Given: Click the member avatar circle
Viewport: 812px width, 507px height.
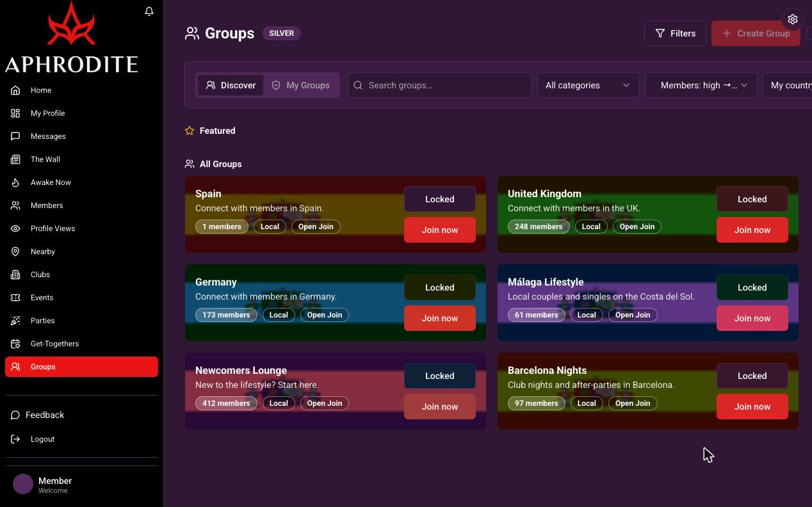Looking at the screenshot, I should click(x=23, y=484).
